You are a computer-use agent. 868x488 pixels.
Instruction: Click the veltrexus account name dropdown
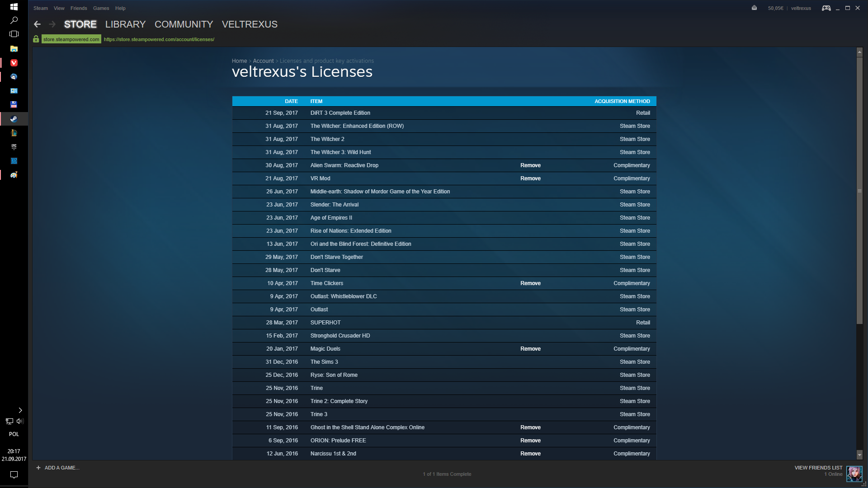pyautogui.click(x=801, y=8)
